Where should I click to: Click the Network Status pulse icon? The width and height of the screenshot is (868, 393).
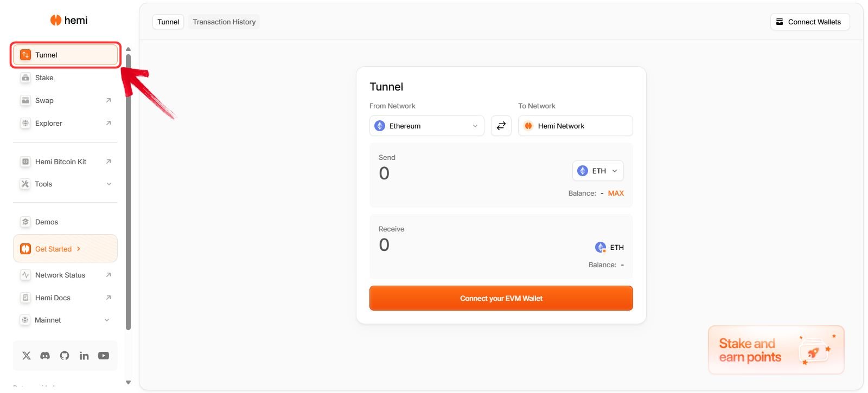25,275
